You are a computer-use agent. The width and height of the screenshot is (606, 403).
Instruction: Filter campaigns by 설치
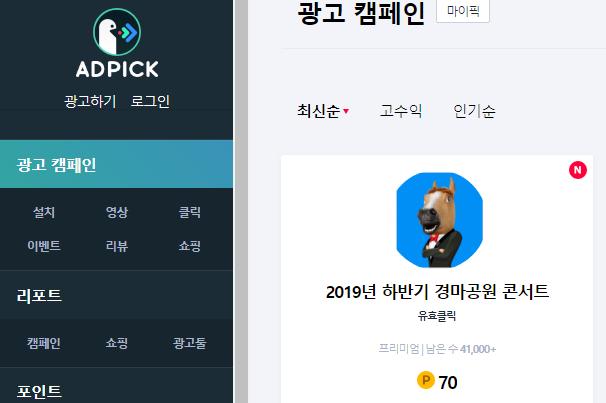click(x=44, y=212)
